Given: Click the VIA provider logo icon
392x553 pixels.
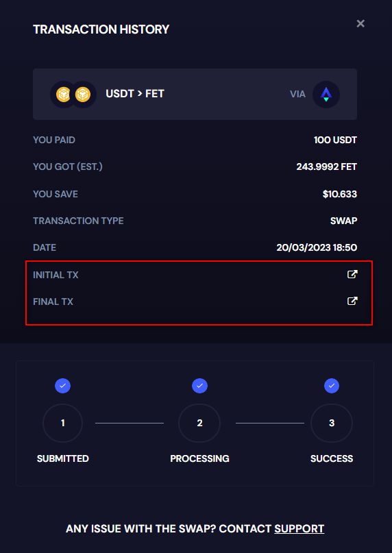Looking at the screenshot, I should pos(326,94).
